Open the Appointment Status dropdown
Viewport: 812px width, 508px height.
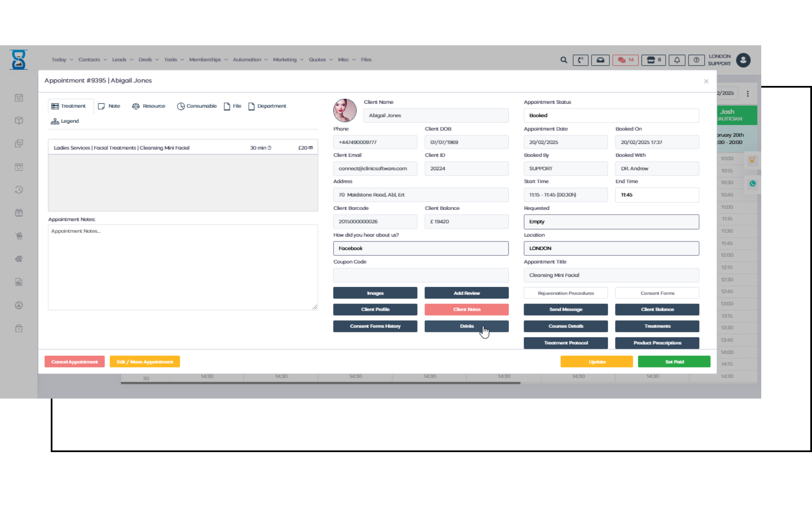point(611,116)
